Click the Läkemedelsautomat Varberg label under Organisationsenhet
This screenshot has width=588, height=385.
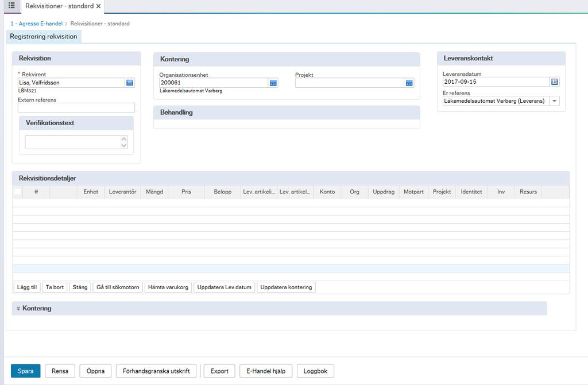click(x=191, y=91)
